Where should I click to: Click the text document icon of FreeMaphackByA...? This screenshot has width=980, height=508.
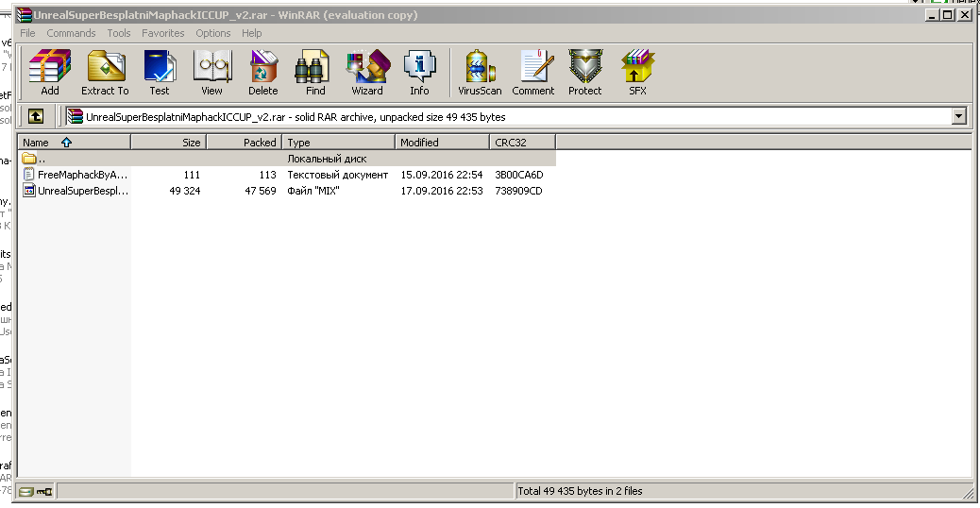tap(28, 175)
